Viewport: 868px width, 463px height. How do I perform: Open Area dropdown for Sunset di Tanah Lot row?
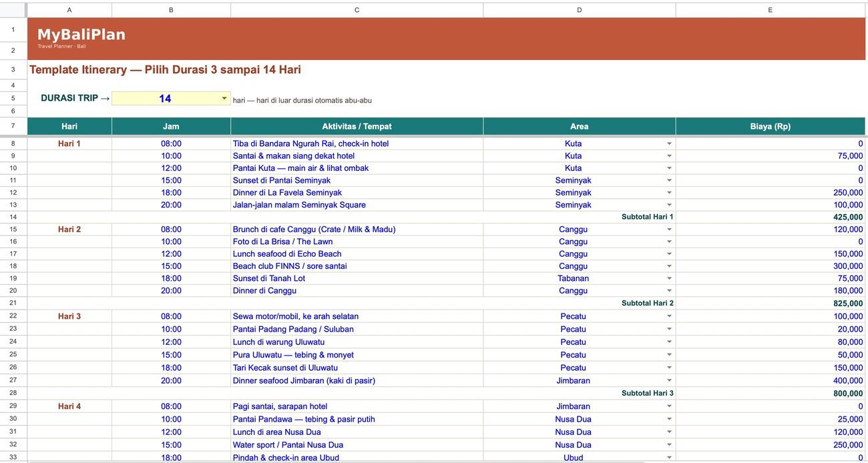coord(669,278)
